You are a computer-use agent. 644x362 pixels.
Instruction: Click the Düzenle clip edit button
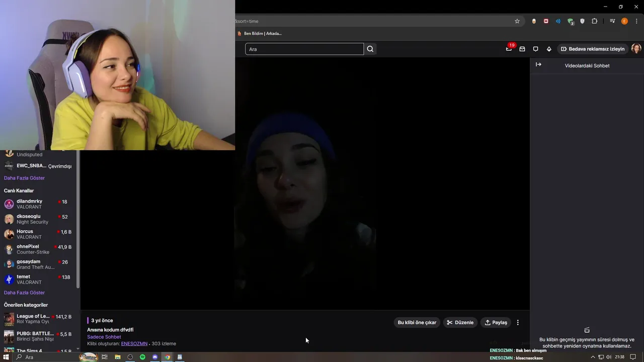pos(460,322)
